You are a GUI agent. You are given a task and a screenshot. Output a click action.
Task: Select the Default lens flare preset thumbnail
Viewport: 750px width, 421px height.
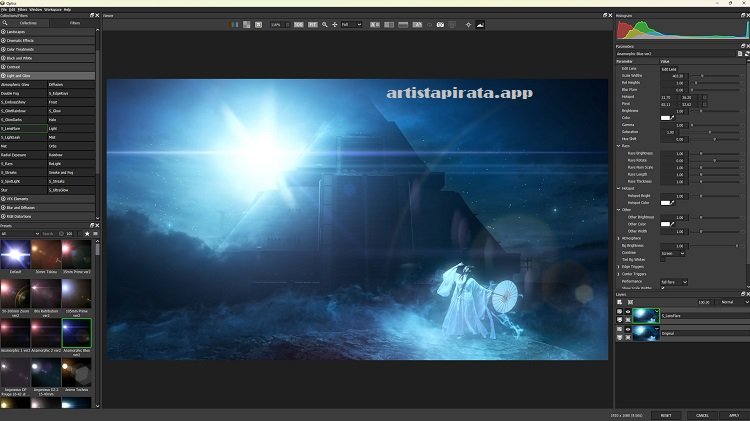pos(15,255)
